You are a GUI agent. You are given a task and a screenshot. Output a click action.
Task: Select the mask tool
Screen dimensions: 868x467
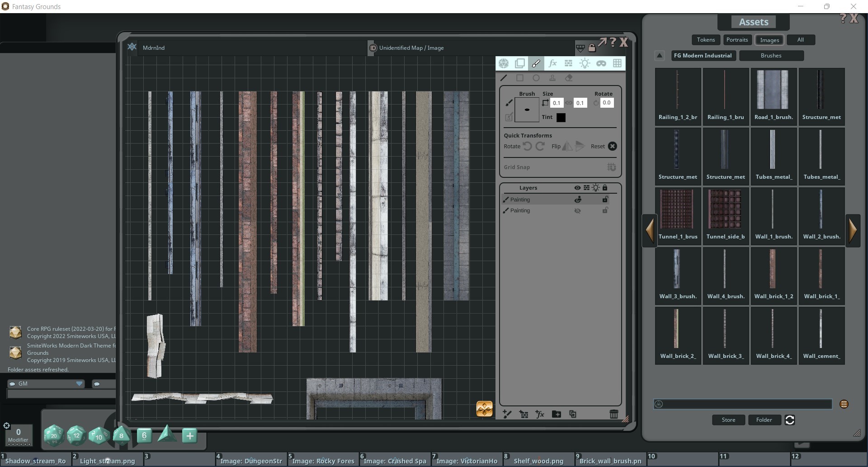tap(601, 63)
